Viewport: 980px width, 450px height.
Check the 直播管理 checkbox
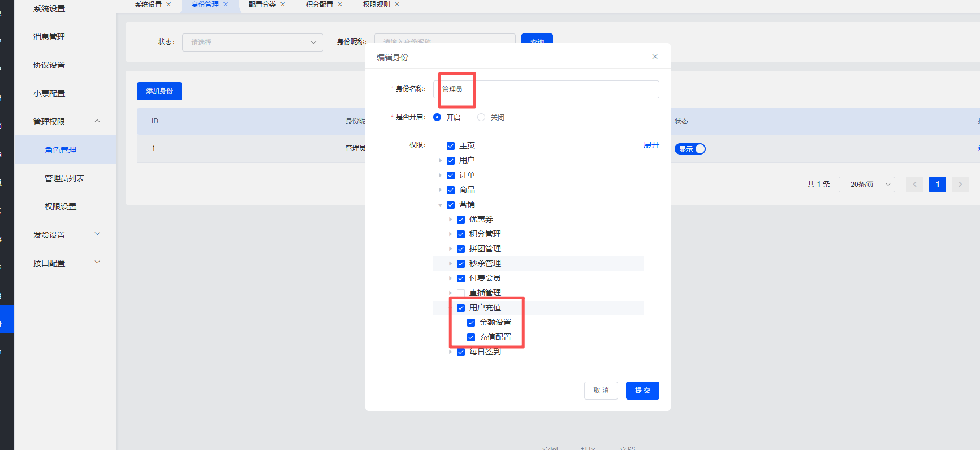coord(461,293)
